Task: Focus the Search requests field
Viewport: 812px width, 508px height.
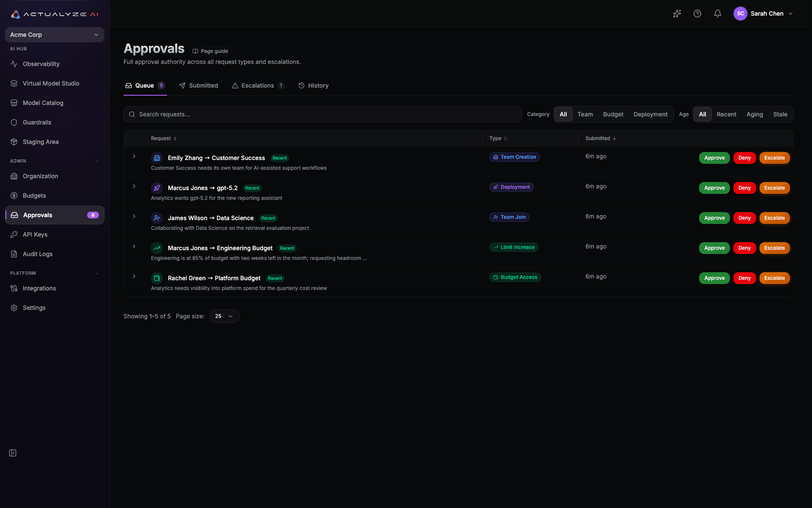Action: [322, 114]
